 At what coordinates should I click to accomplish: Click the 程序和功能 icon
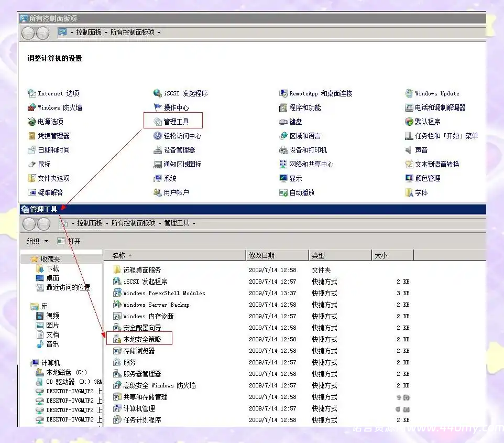tap(283, 108)
